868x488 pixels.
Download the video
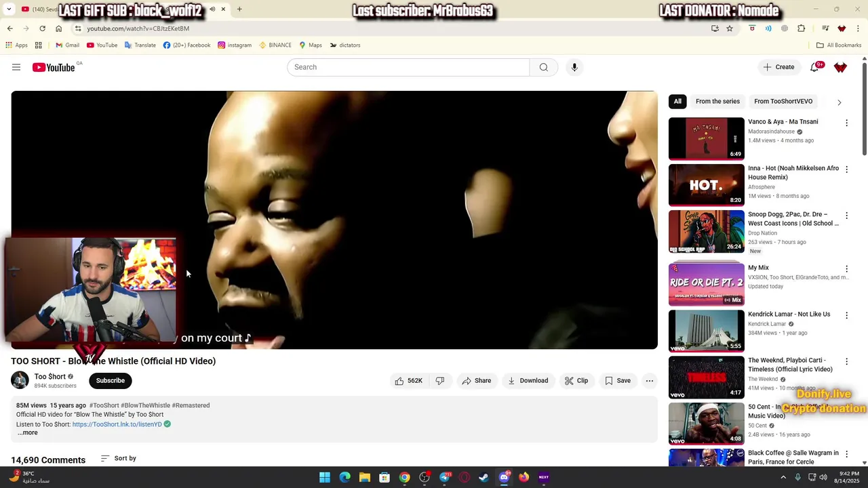tap(528, 381)
